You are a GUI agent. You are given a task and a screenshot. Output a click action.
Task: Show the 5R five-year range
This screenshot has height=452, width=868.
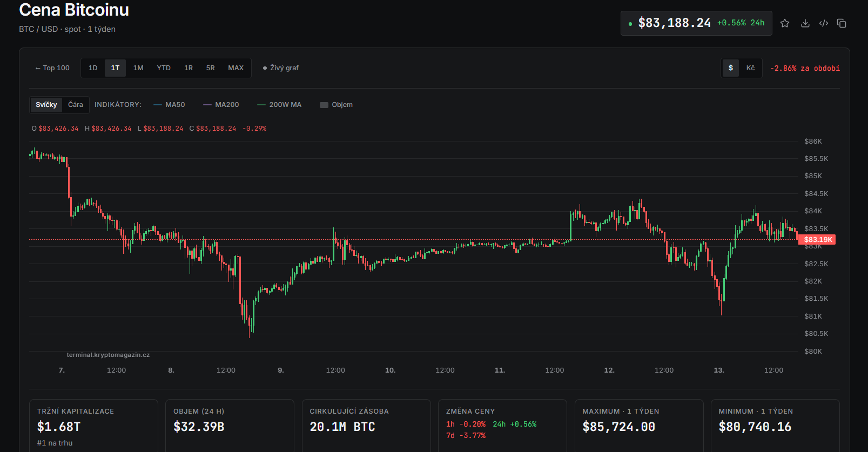211,68
